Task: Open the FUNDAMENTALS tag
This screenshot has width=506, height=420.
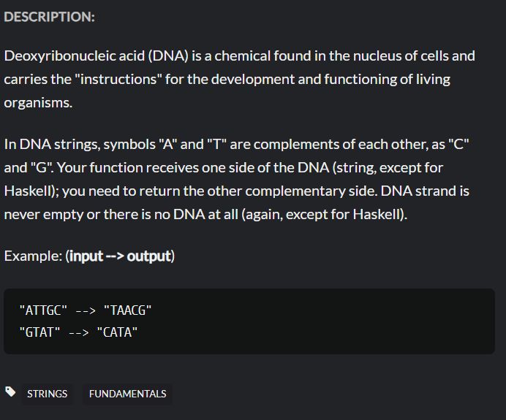Action: (x=127, y=394)
